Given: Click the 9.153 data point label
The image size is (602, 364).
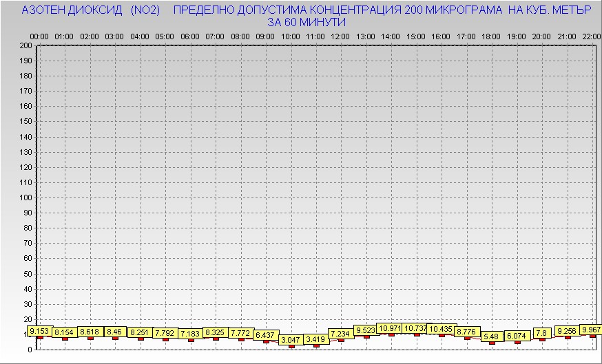Looking at the screenshot, I should 40,331.
